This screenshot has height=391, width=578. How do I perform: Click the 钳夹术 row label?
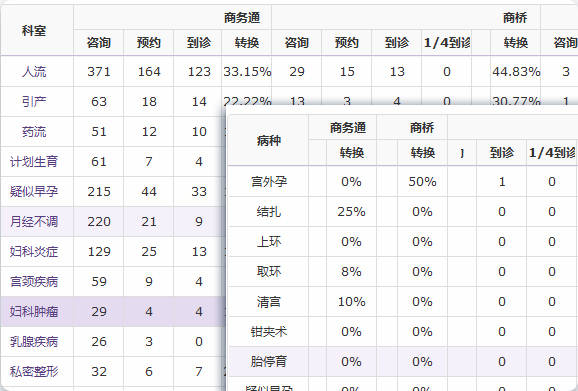[269, 332]
